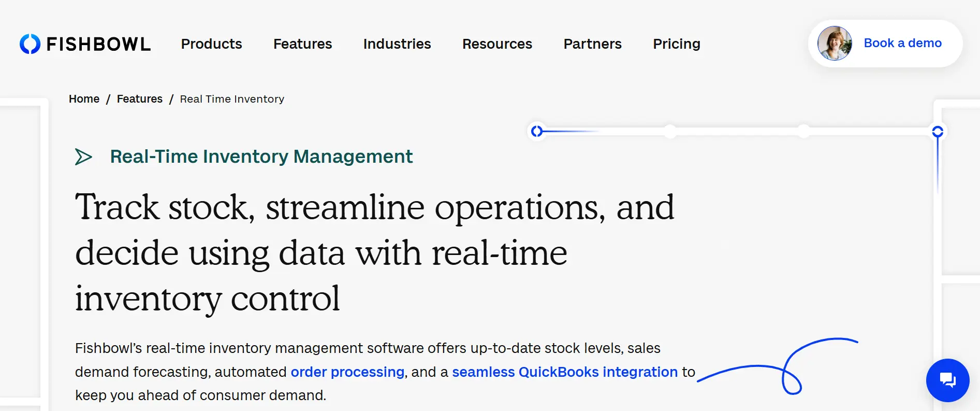
Task: Click the avatar photo in Book a demo
Action: coord(835,44)
